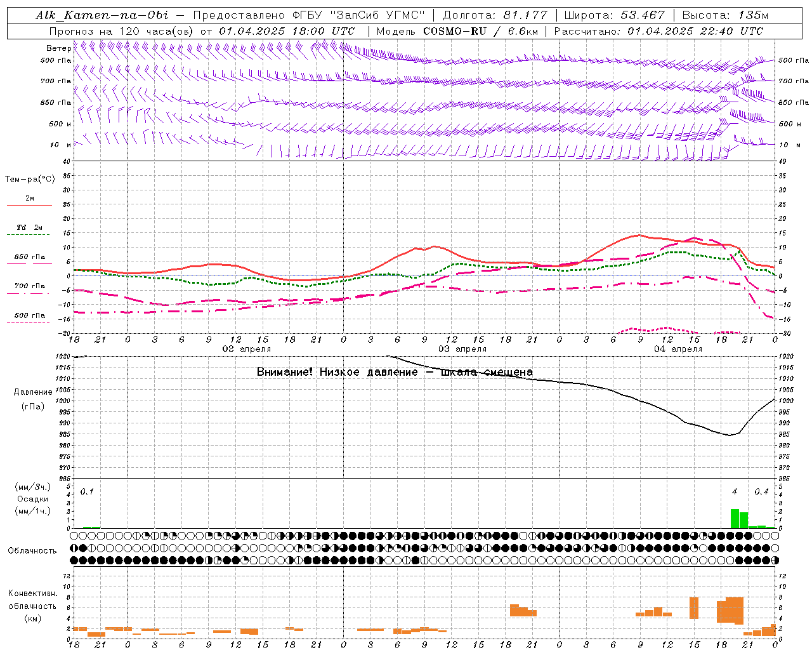The image size is (812, 650).
Task: Click the longitude value Долгота: 81.177
Action: [495, 15]
